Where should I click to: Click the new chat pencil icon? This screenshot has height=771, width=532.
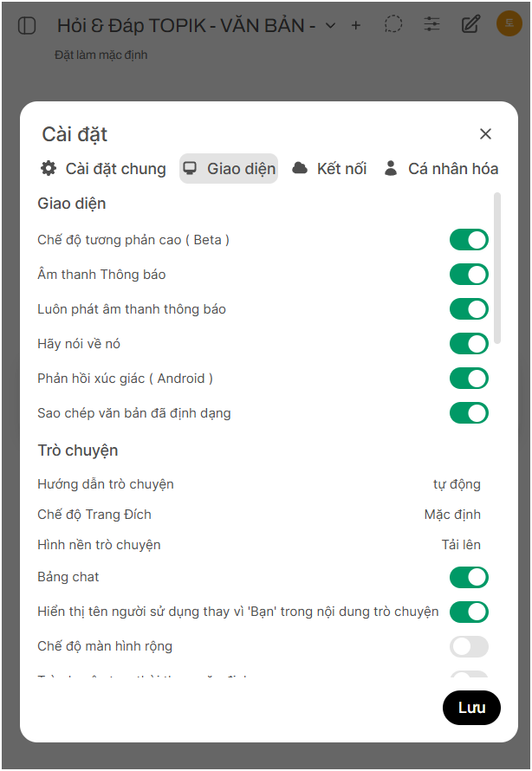point(470,24)
